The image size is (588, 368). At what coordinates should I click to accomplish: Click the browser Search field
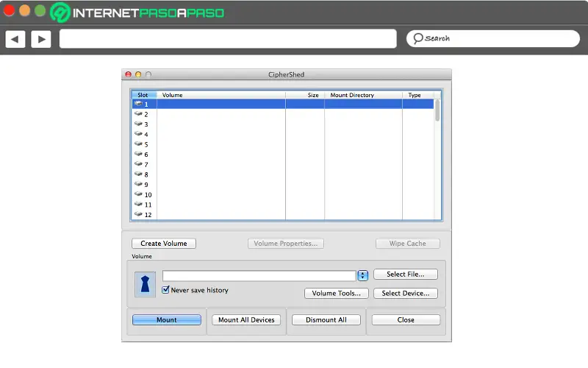(493, 39)
